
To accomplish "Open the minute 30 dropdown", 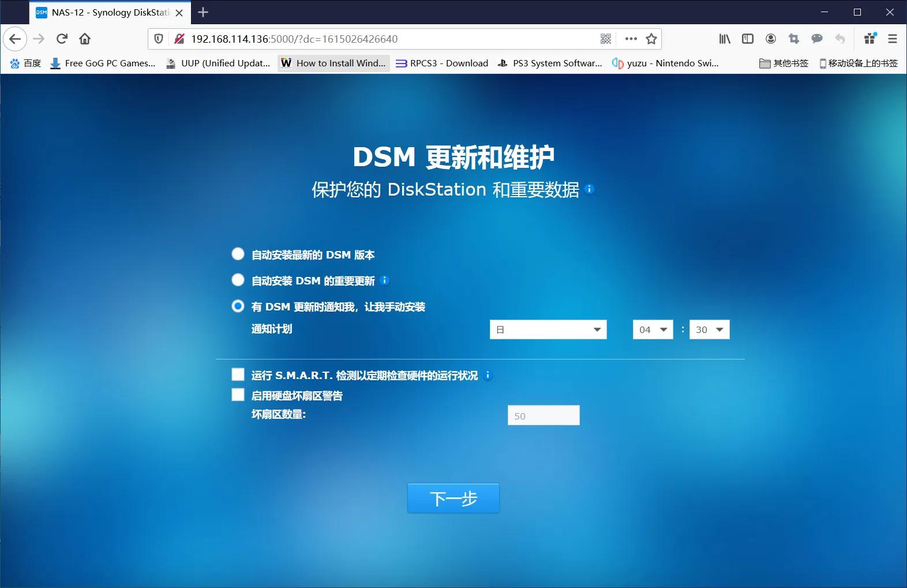I will coord(710,329).
